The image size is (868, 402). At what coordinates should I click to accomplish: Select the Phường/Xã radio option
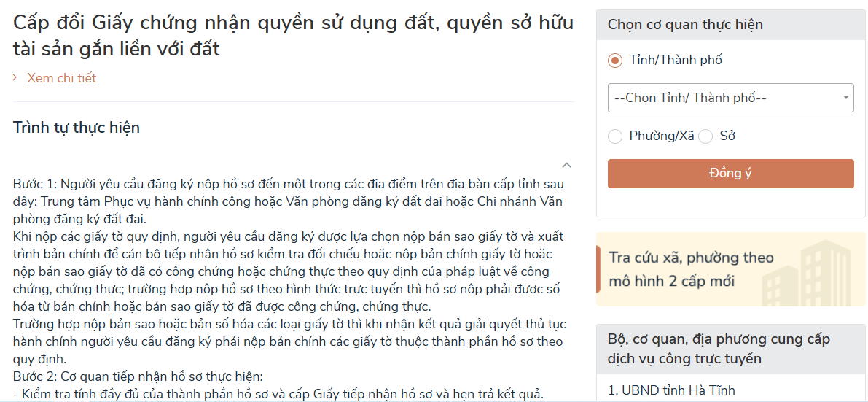coord(614,136)
